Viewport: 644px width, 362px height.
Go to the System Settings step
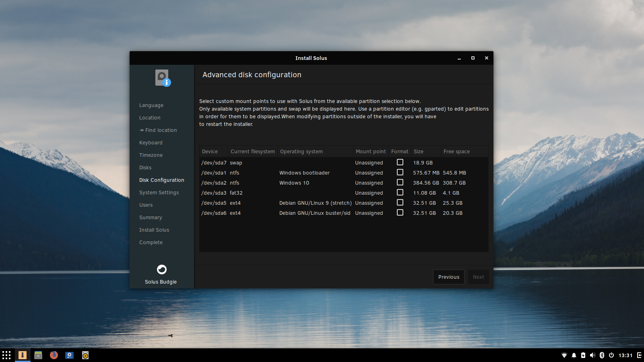coord(159,193)
